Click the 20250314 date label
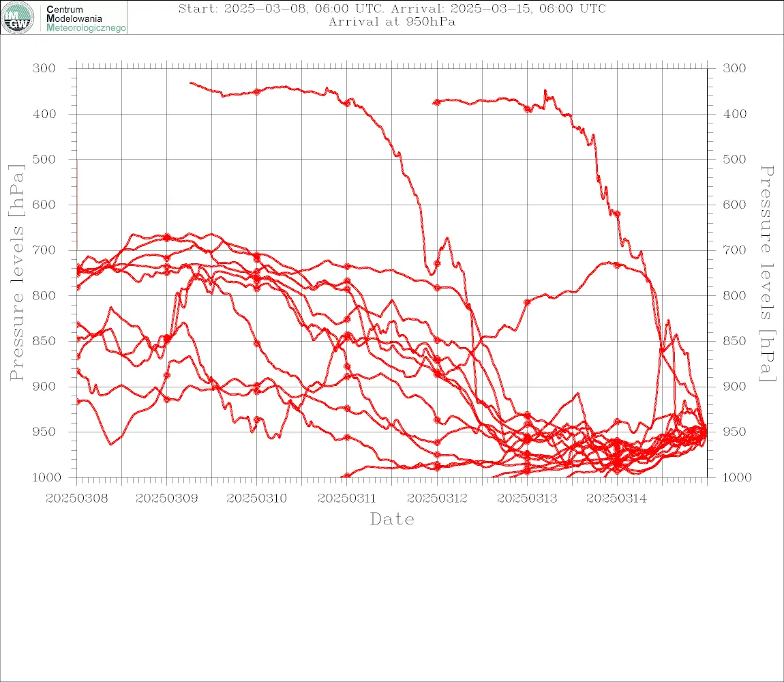The width and height of the screenshot is (784, 682). 616,499
